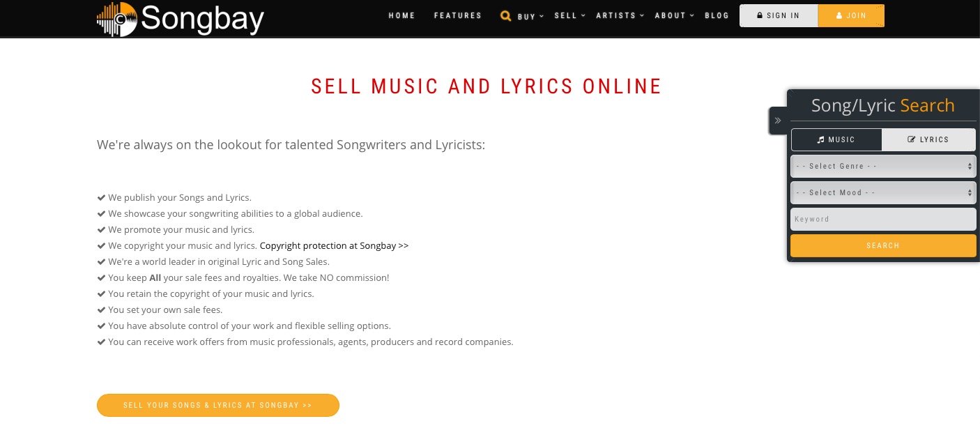Open the Select Genre dropdown
The image size is (980, 444).
(883, 166)
